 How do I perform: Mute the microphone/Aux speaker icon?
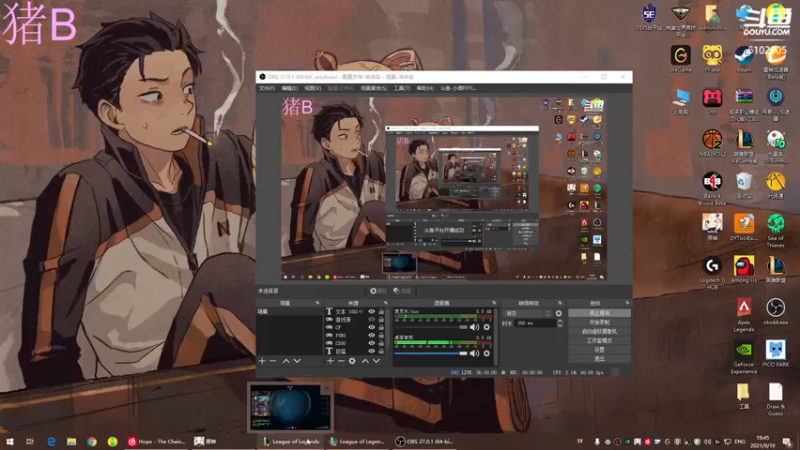click(x=474, y=327)
